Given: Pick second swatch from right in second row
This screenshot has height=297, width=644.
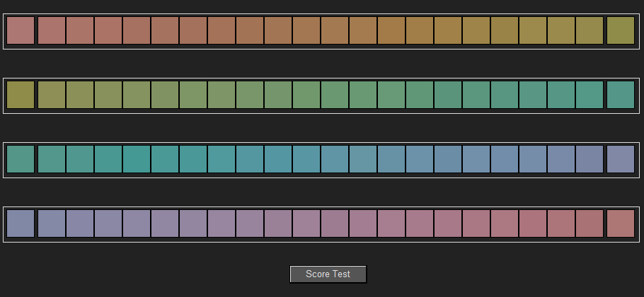Looking at the screenshot, I should tap(589, 95).
